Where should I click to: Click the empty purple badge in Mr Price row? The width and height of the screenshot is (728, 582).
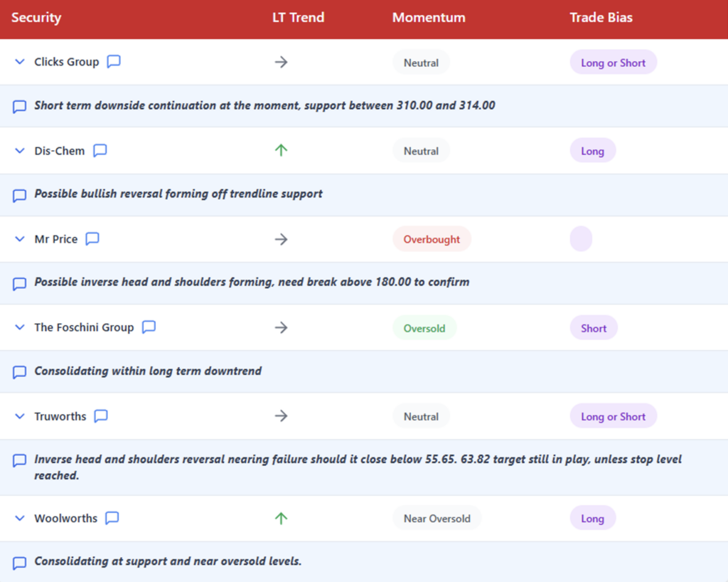(581, 239)
